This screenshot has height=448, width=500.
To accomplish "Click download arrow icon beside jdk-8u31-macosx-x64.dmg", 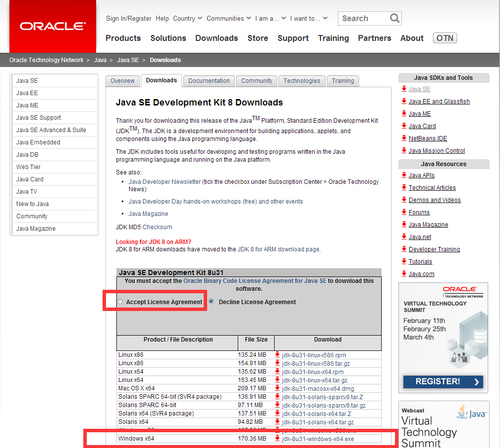I will click(277, 388).
